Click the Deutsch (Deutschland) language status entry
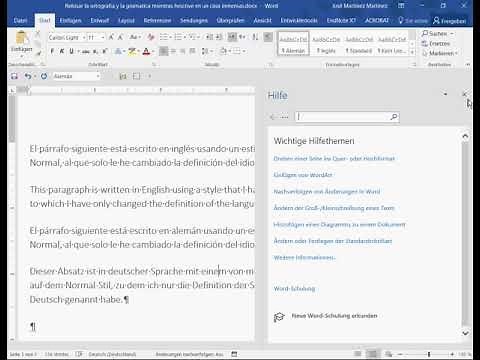 coord(112,354)
